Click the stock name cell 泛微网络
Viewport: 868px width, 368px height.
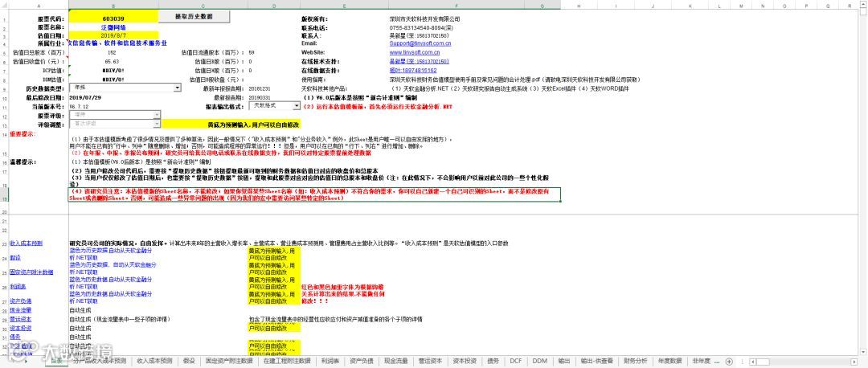coord(113,27)
